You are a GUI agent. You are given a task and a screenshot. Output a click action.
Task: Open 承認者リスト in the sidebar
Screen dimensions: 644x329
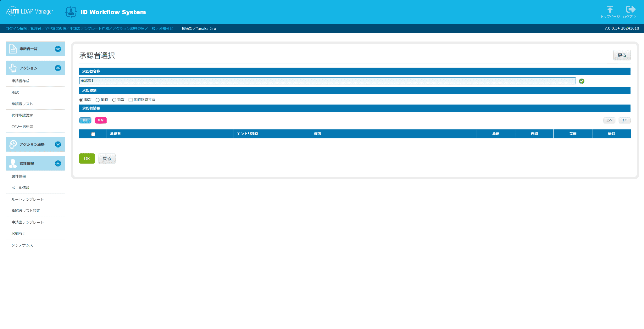tap(35, 104)
